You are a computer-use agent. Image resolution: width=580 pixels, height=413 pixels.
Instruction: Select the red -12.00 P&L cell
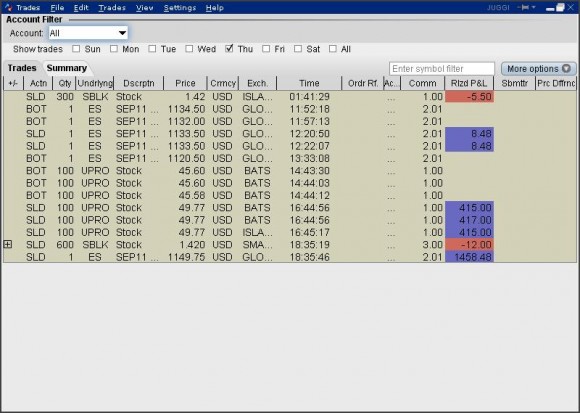[x=469, y=245]
